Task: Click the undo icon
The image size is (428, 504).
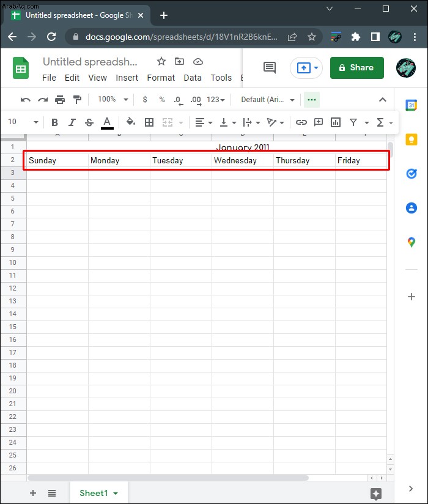Action: tap(26, 100)
